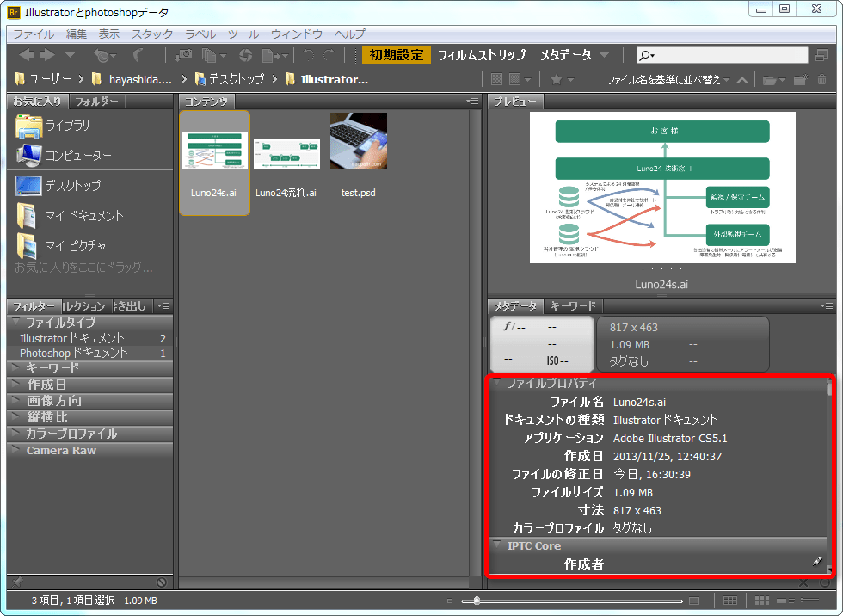Viewport: 843px width, 616px height.
Task: Expand the Camera Raw filter section
Action: (x=15, y=449)
